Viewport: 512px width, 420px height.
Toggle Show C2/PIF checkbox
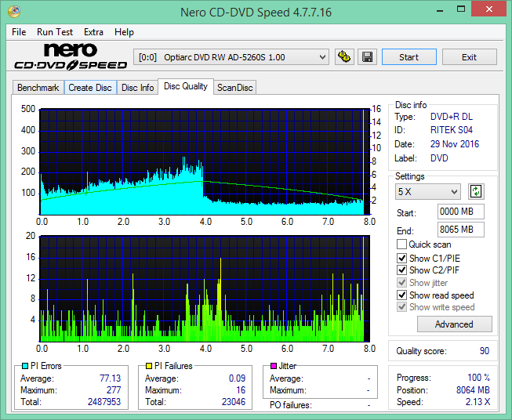(x=401, y=270)
